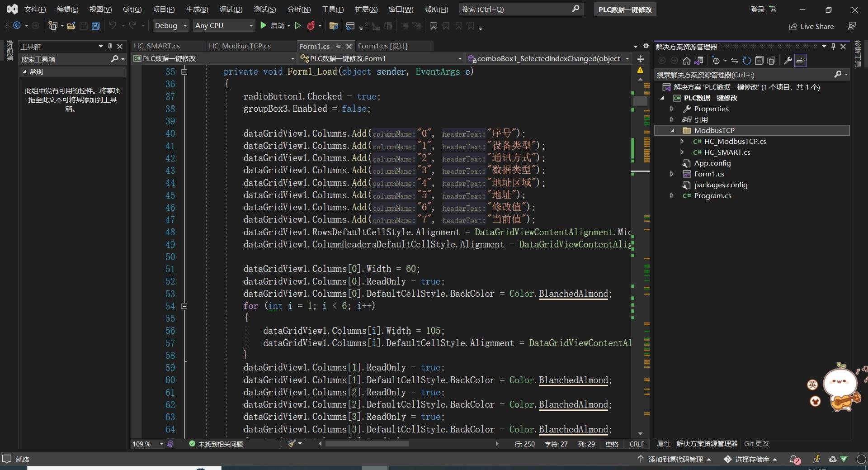Click the Hot Reload flame icon
This screenshot has width=868, height=470.
coord(311,26)
